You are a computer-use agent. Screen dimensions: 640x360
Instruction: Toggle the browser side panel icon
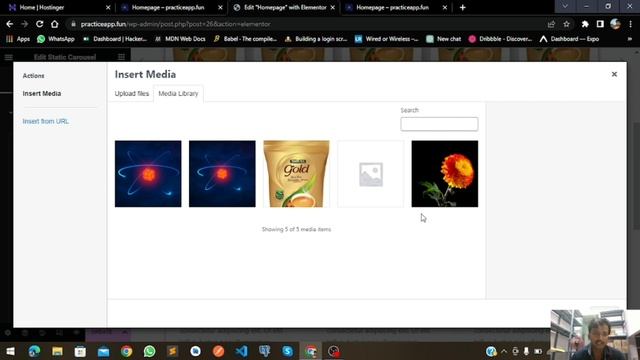[x=600, y=24]
